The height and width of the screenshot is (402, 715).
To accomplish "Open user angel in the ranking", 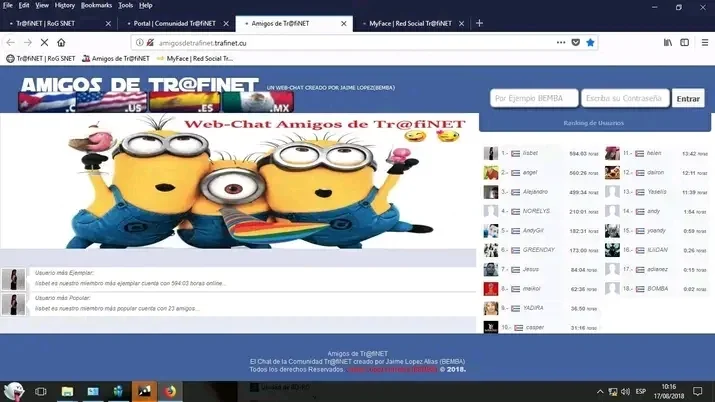I will (530, 173).
